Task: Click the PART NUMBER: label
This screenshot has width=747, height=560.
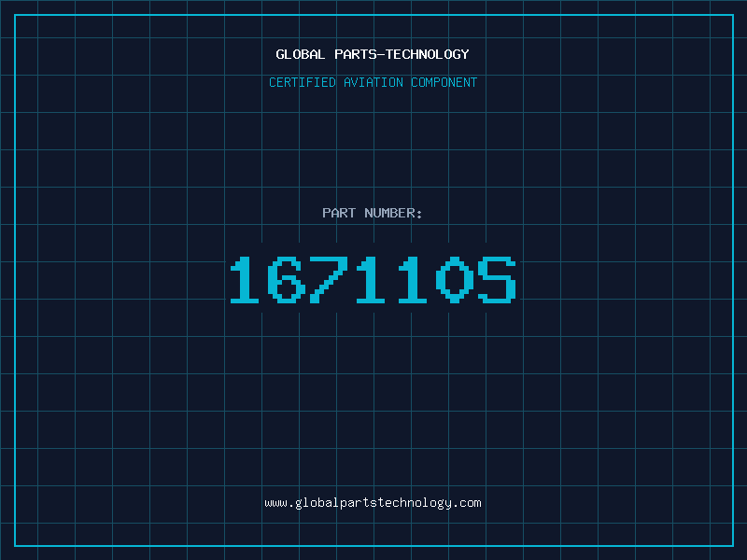Action: tap(373, 213)
